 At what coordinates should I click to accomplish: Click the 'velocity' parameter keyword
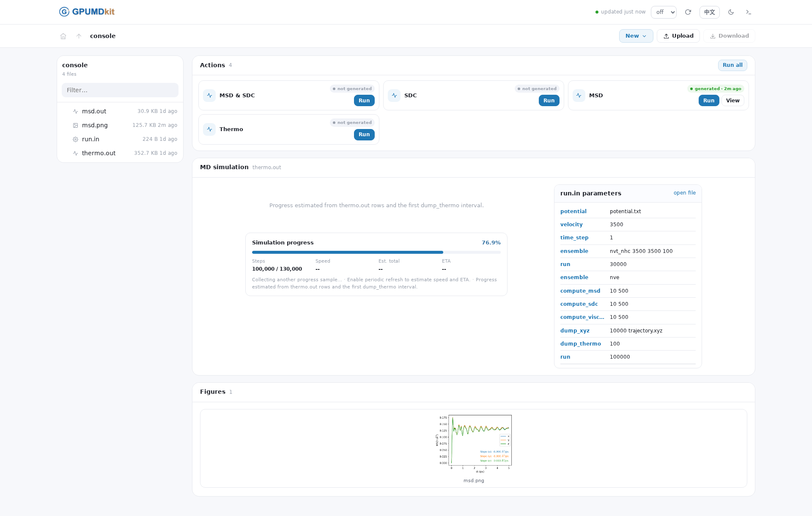pos(571,225)
